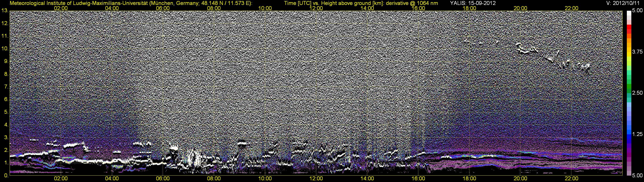Click the 04:00 label on the top time axis
644x182 pixels.
[x=112, y=8]
